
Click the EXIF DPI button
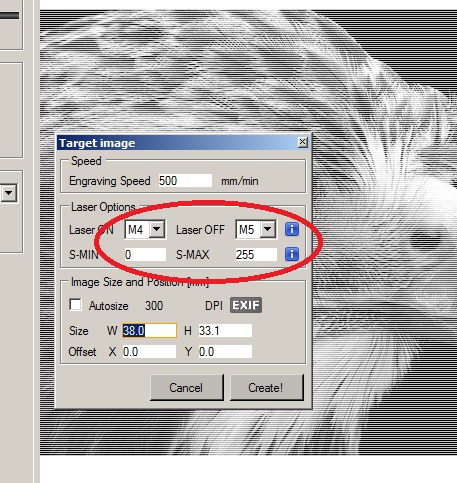click(246, 305)
